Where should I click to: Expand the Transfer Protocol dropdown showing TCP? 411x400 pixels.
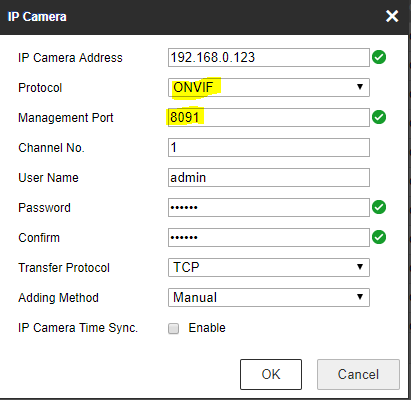click(x=269, y=267)
